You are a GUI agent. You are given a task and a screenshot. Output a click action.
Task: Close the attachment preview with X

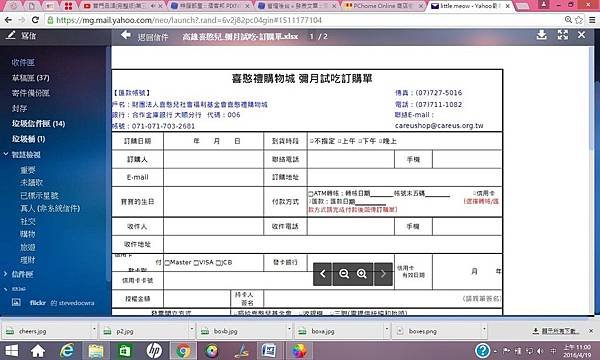(x=581, y=35)
